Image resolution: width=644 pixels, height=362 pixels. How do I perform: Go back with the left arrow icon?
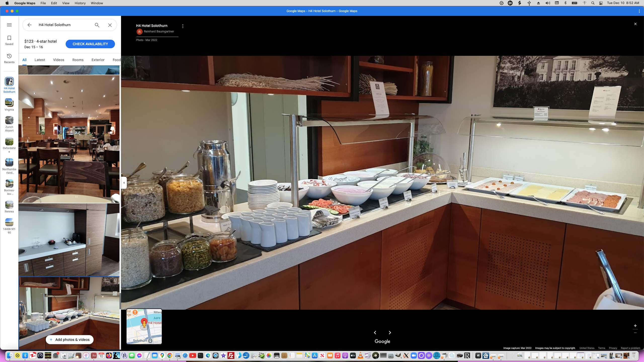point(29,25)
